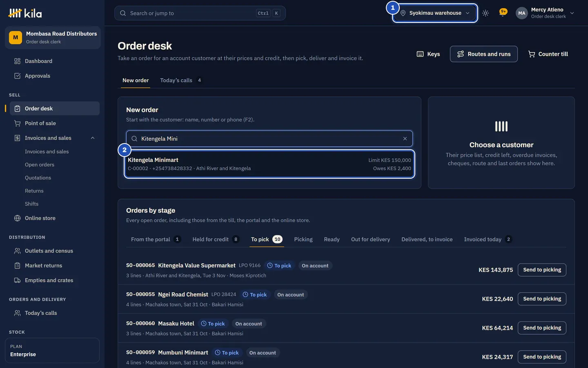Open Routes and runs
Viewport: 588px width, 368px height.
coord(484,54)
